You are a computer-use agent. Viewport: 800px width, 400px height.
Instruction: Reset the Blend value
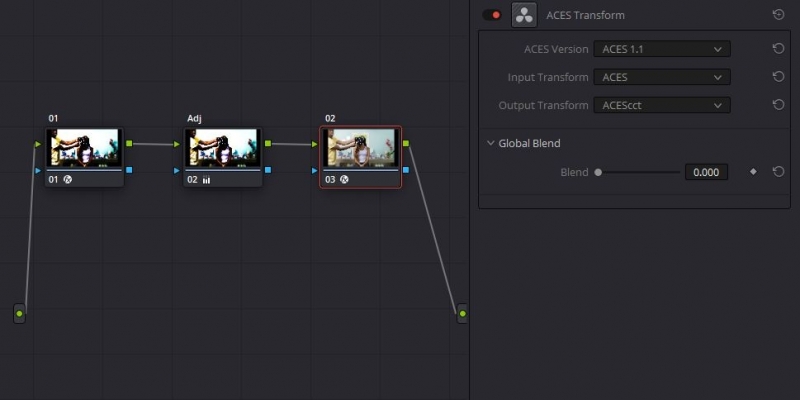point(779,172)
